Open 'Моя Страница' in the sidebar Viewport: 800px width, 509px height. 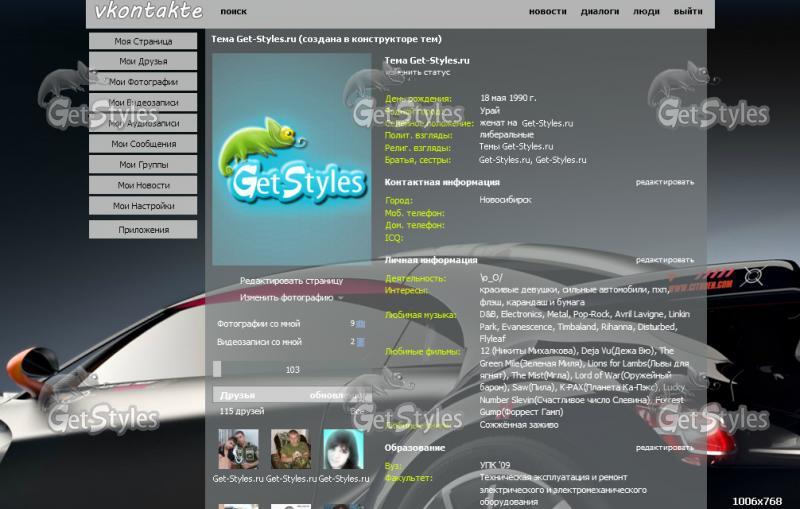tap(143, 41)
